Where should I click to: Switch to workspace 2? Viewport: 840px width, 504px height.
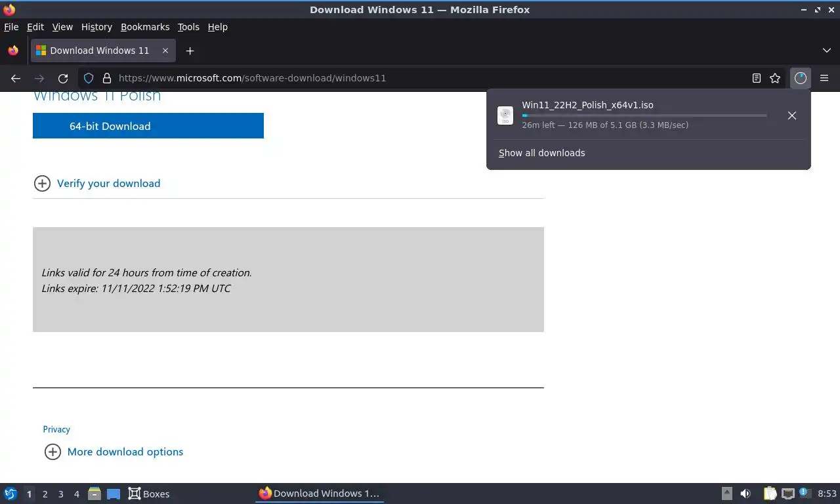[x=45, y=493]
